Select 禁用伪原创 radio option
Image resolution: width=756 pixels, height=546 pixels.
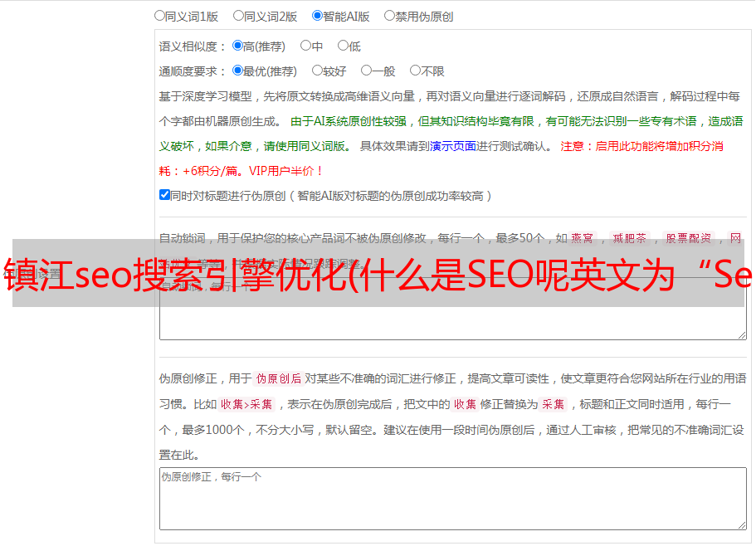[389, 16]
